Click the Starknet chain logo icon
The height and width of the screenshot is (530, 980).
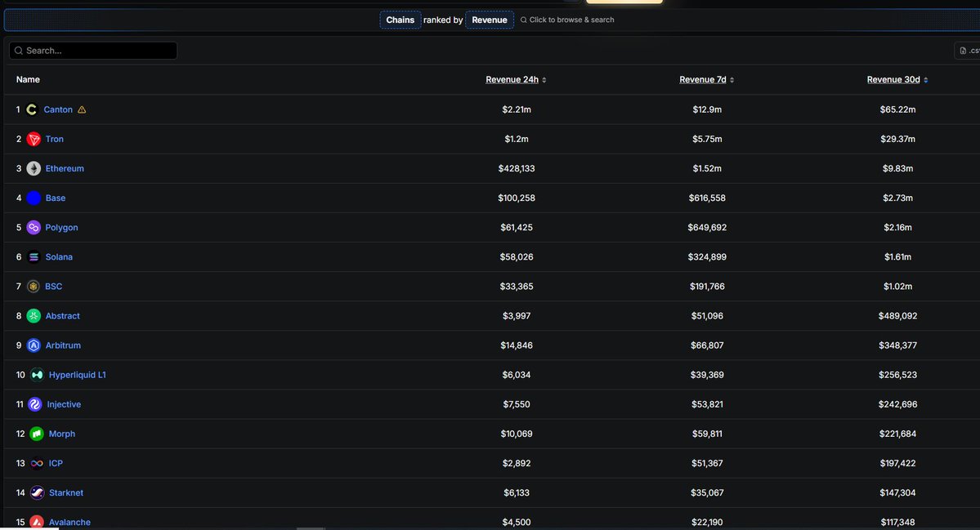pyautogui.click(x=37, y=492)
